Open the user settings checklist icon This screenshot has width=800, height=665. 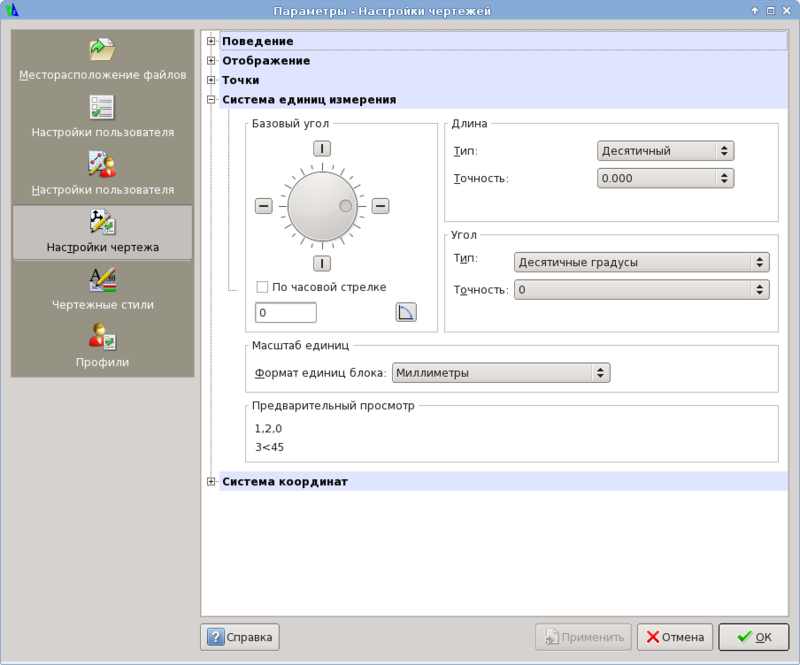pos(102,107)
